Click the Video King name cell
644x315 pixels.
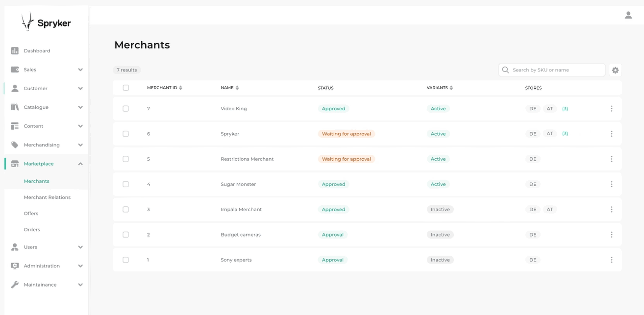coord(234,109)
